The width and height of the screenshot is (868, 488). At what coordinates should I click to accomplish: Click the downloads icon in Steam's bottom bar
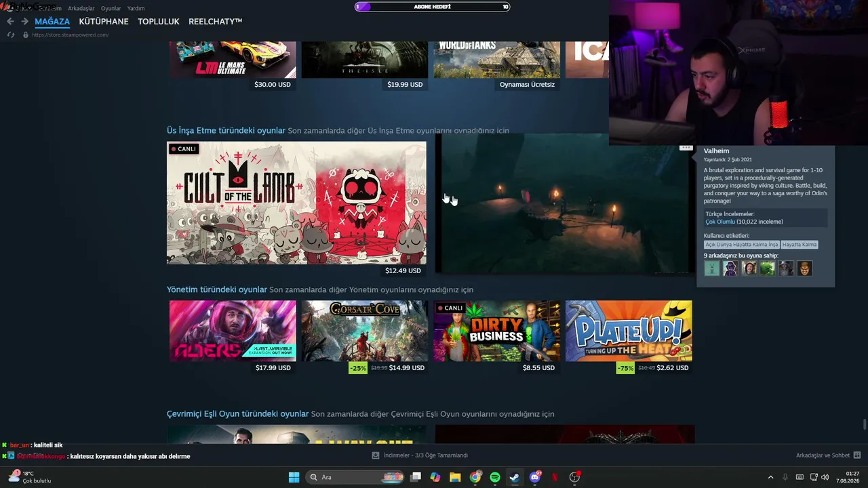pos(376,455)
